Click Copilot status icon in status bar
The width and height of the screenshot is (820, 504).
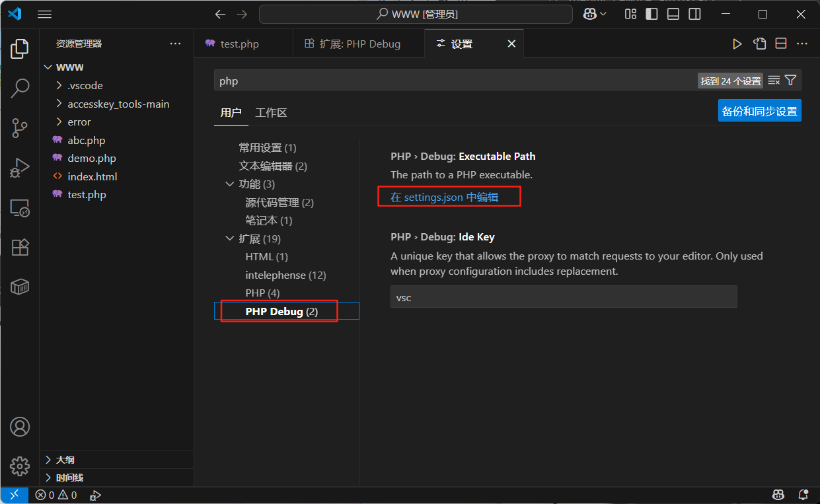coord(778,495)
